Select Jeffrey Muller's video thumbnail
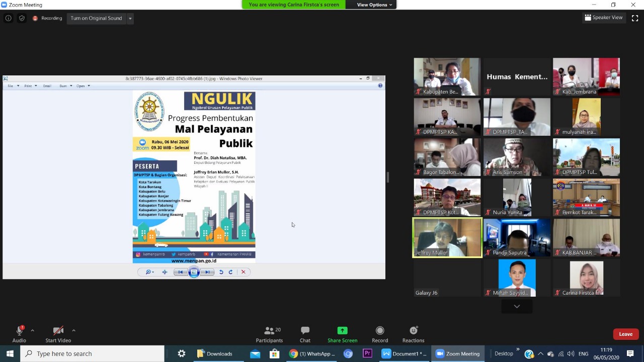The width and height of the screenshot is (644, 362). pyautogui.click(x=447, y=237)
